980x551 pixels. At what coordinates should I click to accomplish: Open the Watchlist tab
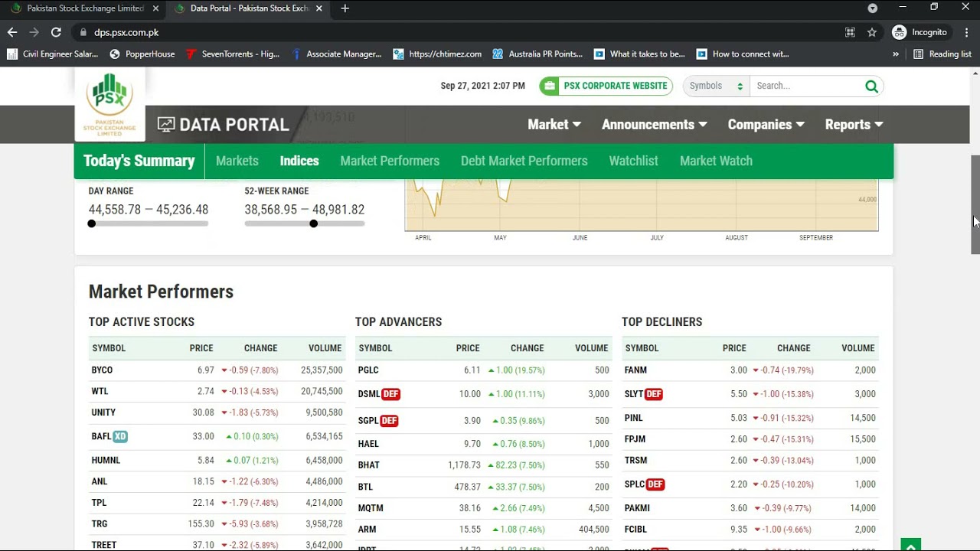click(633, 161)
